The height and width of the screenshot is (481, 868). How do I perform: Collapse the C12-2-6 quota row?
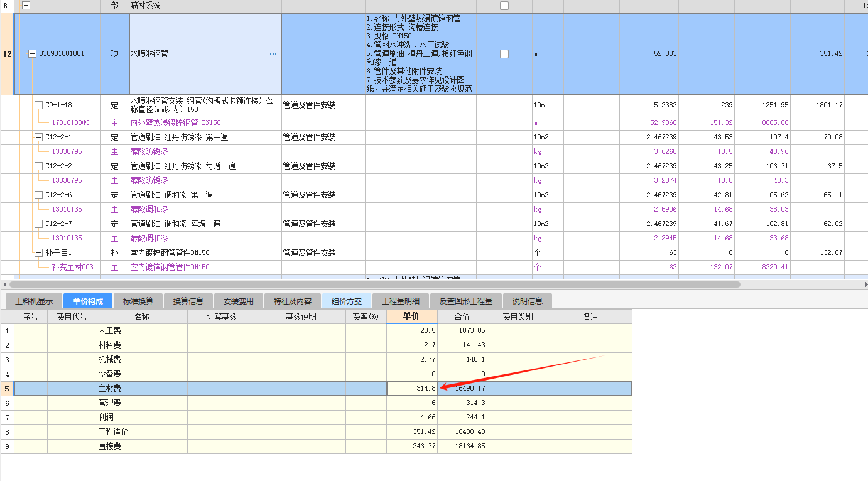pos(38,195)
